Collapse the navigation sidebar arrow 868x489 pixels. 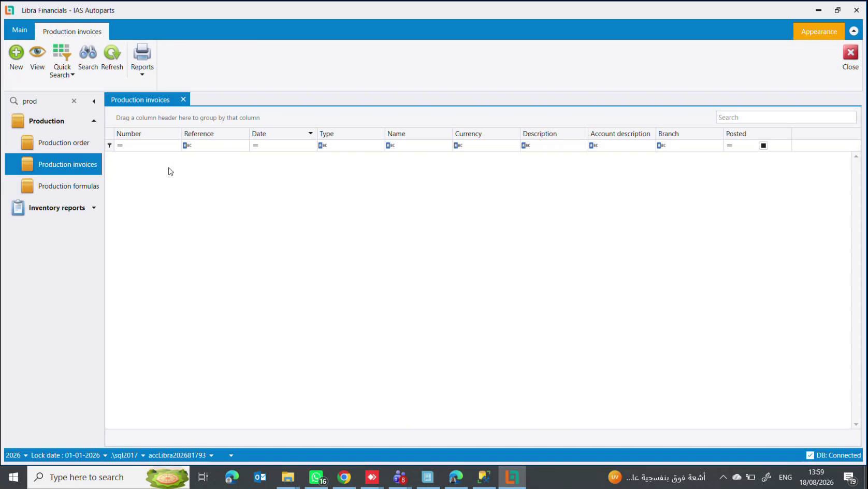[94, 102]
